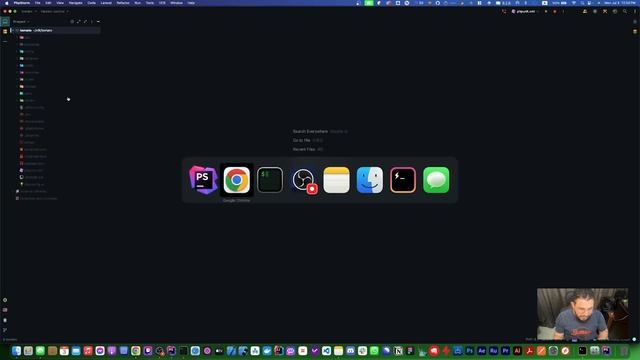Click the webcam overlay thumbnail
This screenshot has width=640, height=360.
click(582, 314)
